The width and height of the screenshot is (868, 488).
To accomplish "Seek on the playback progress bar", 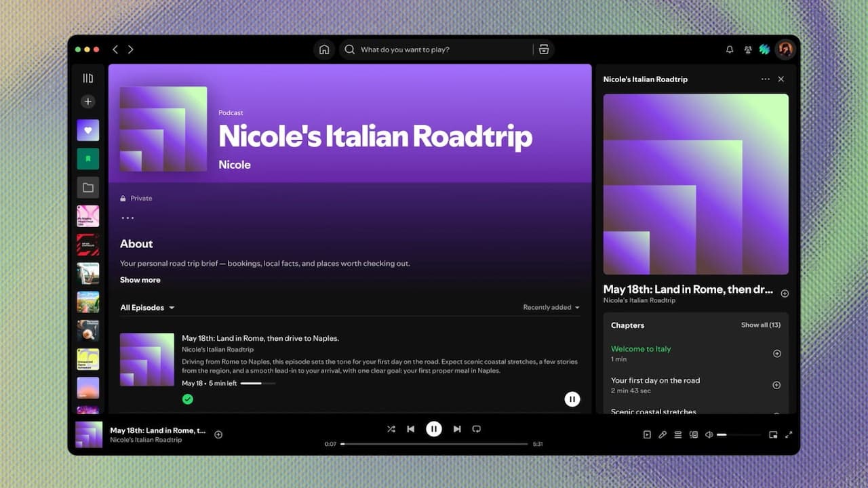I will tap(434, 444).
